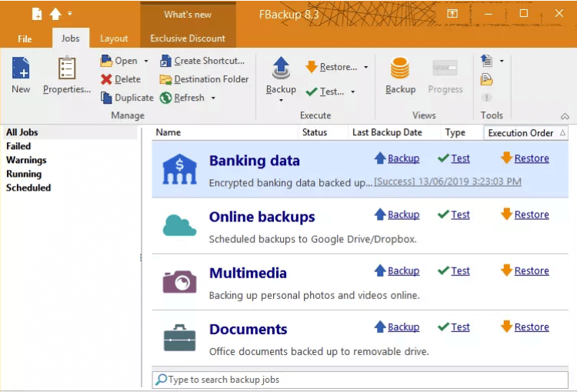
Task: Click Restore link for Multimedia
Action: point(532,271)
